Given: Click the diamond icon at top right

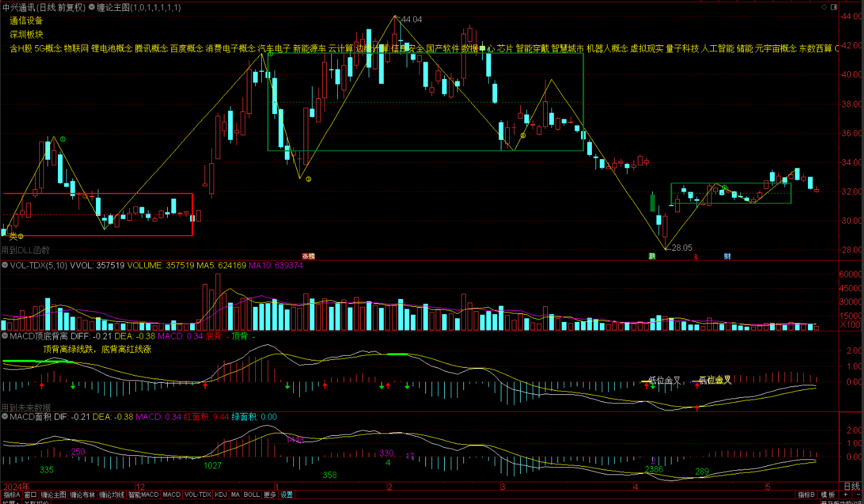Looking at the screenshot, I should coord(824,7).
